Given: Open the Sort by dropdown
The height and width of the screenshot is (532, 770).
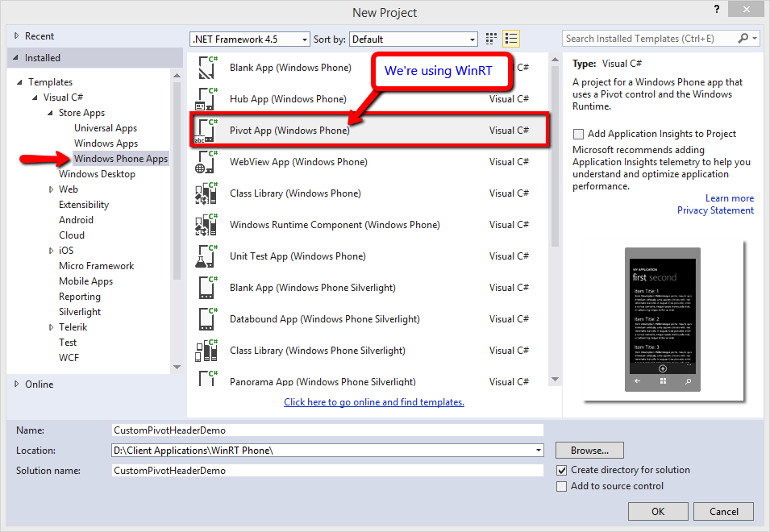Looking at the screenshot, I should tap(413, 39).
